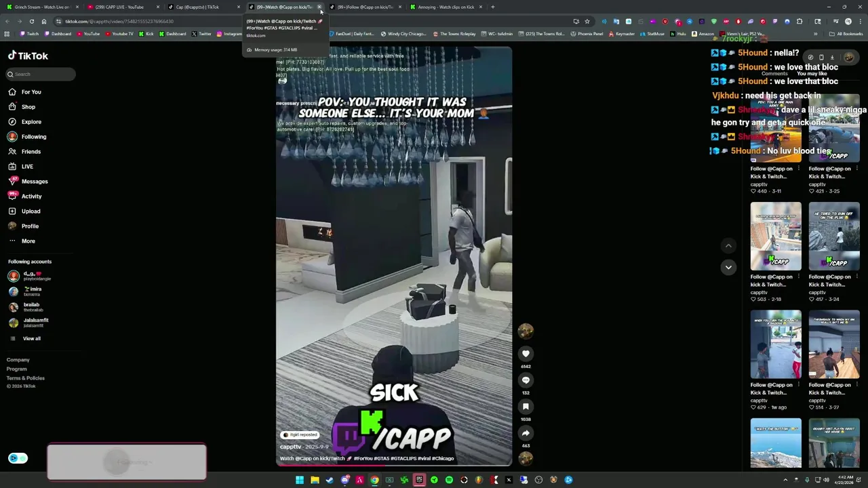This screenshot has height=488, width=868.
Task: Expand the Company footer section
Action: point(18,360)
